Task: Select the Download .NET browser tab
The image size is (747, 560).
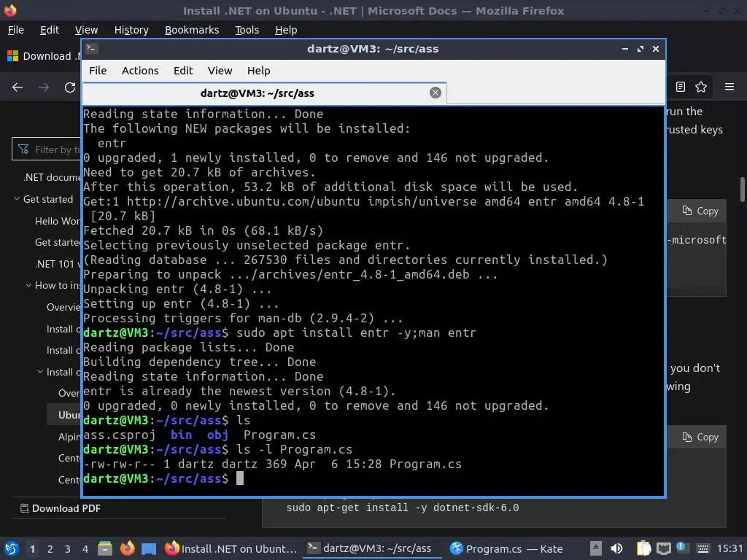Action: pos(43,56)
